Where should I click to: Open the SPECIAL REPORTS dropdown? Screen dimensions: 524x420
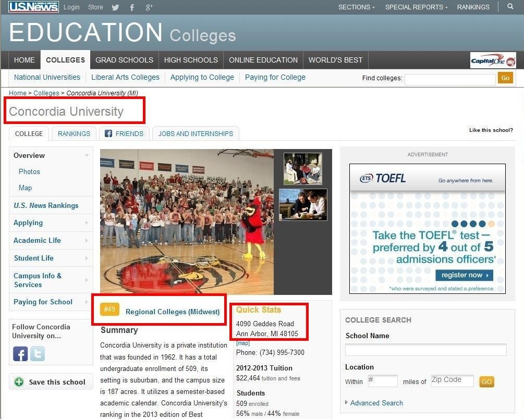tap(416, 7)
